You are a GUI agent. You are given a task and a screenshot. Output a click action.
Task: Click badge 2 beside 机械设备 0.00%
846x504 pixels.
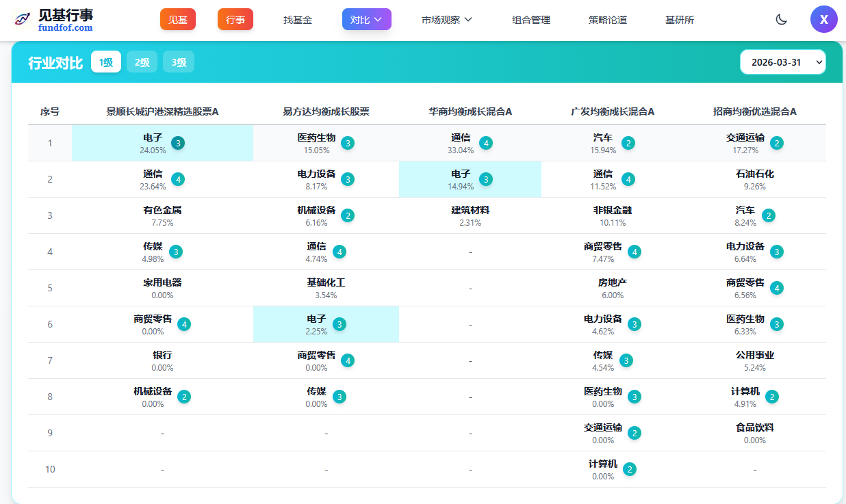coord(184,397)
